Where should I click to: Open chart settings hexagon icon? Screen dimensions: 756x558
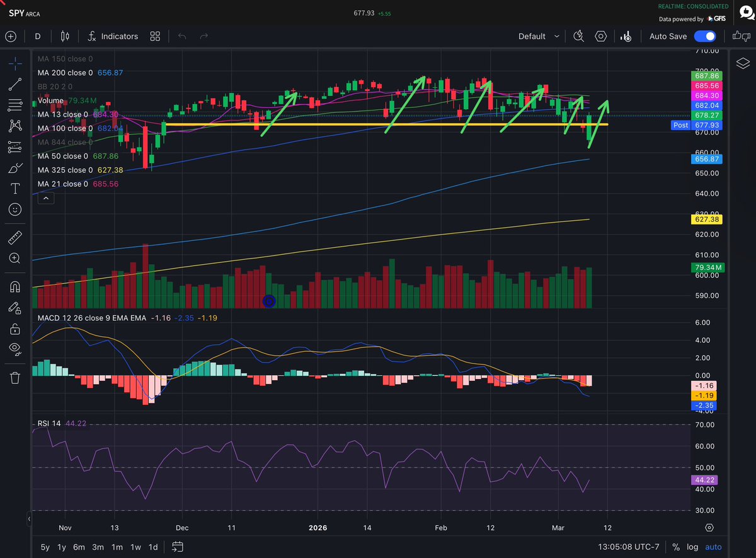[x=601, y=36]
